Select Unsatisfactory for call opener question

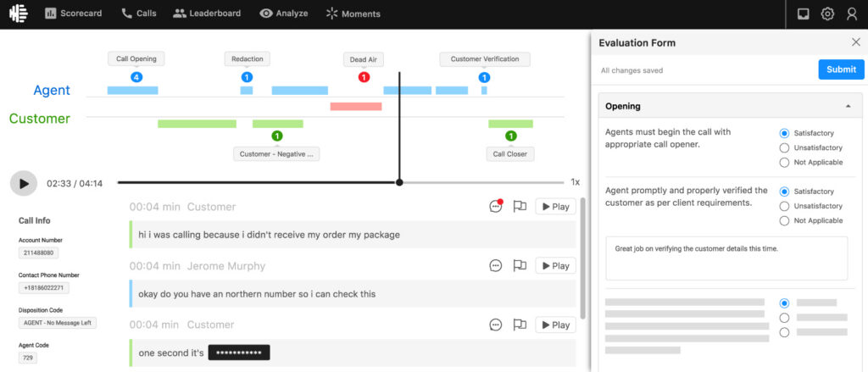click(784, 147)
